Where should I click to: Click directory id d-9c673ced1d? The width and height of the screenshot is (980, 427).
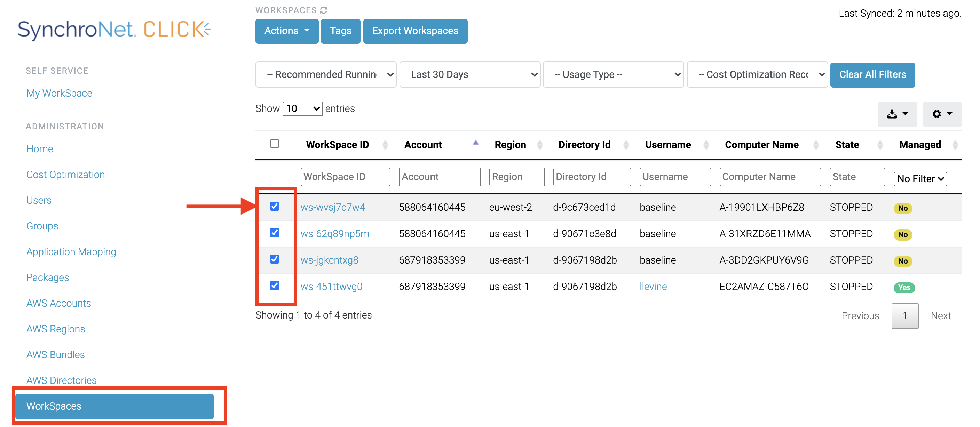pos(584,207)
